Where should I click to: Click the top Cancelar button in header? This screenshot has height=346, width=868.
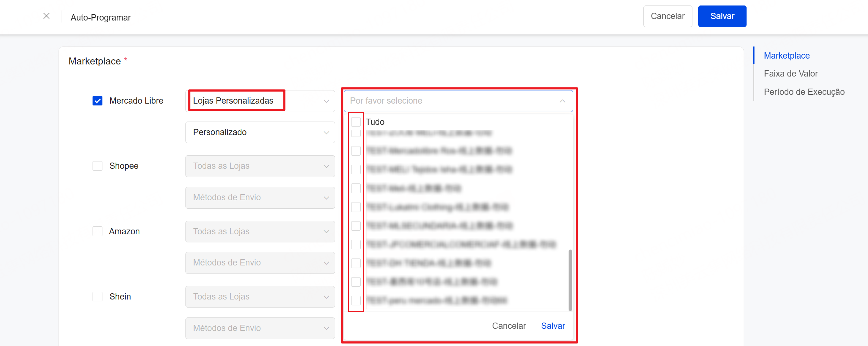coord(667,16)
